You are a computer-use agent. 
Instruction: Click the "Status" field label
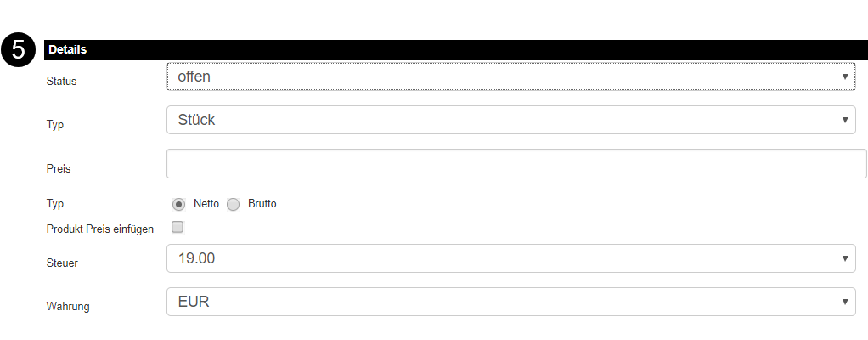tap(61, 82)
